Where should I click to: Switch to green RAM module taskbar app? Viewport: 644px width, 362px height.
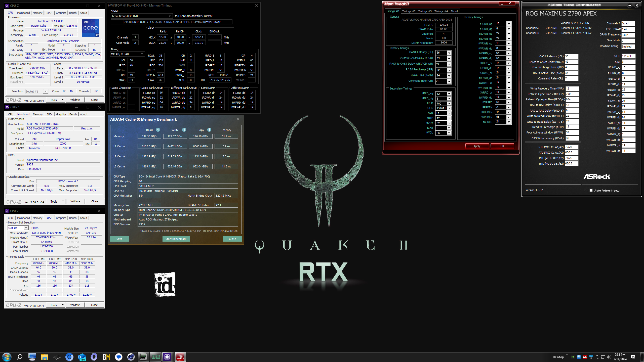[156, 357]
